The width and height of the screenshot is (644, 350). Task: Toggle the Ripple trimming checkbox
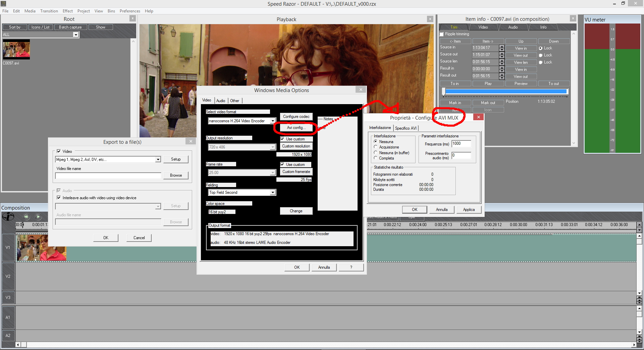point(442,34)
